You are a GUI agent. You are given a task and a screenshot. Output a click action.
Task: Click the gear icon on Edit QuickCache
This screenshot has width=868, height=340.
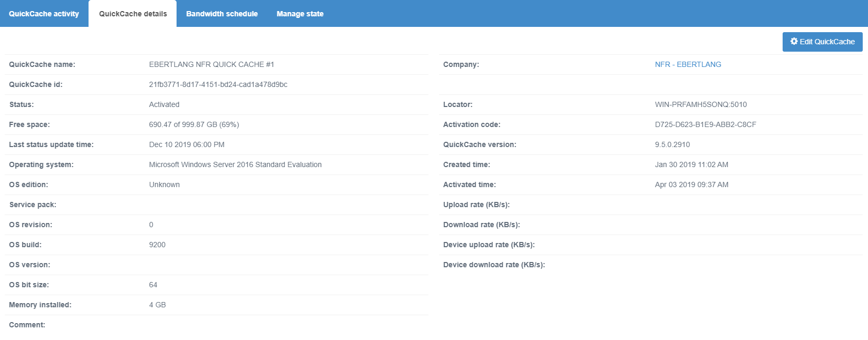[794, 42]
